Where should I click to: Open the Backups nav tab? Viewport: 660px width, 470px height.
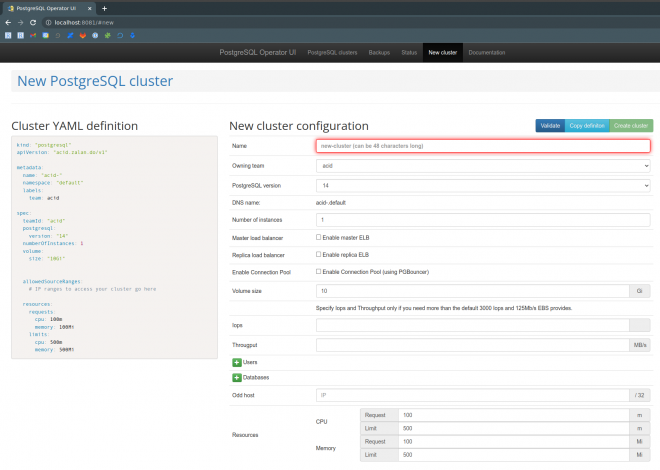[x=379, y=51]
